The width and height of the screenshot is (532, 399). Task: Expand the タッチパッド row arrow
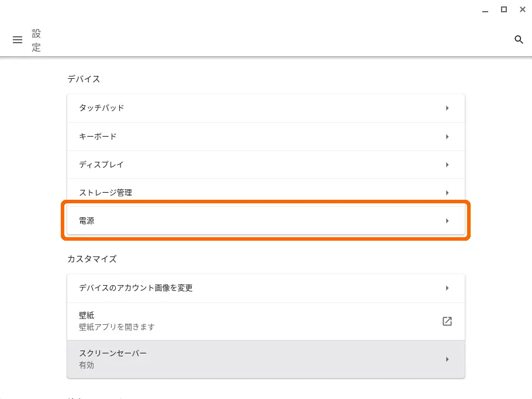[x=447, y=108]
